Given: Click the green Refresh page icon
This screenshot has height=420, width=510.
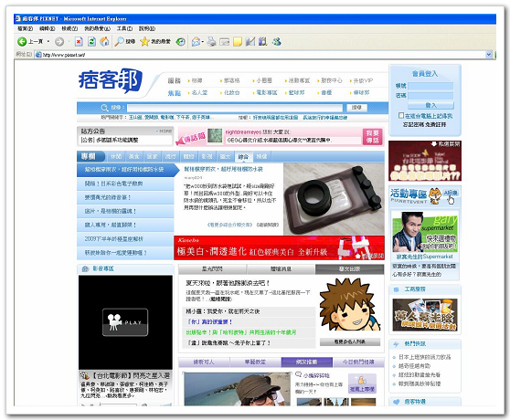Looking at the screenshot, I should tap(91, 42).
